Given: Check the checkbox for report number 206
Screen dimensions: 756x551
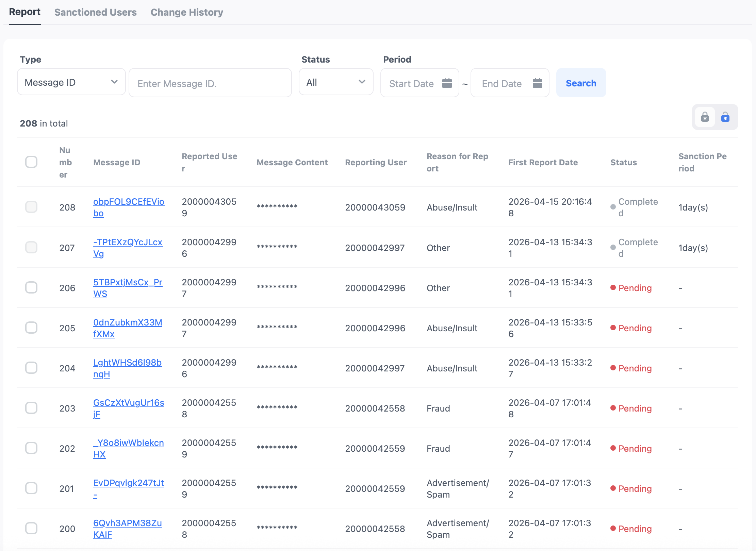Looking at the screenshot, I should click(x=31, y=287).
